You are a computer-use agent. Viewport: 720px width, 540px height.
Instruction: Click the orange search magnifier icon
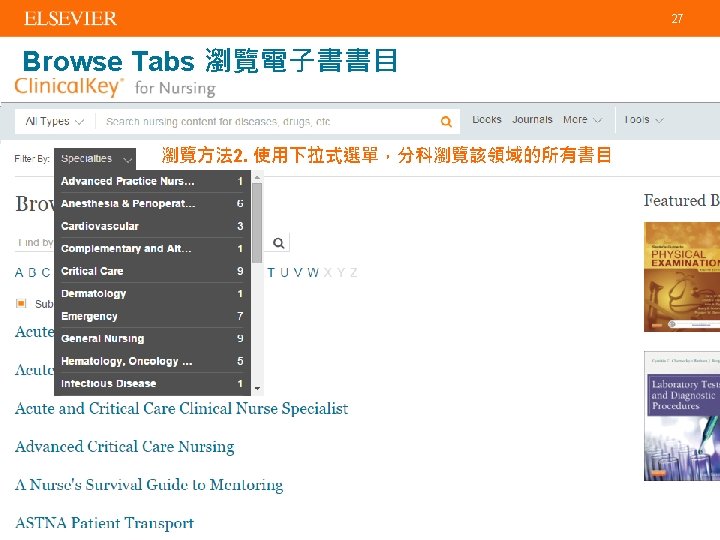446,121
